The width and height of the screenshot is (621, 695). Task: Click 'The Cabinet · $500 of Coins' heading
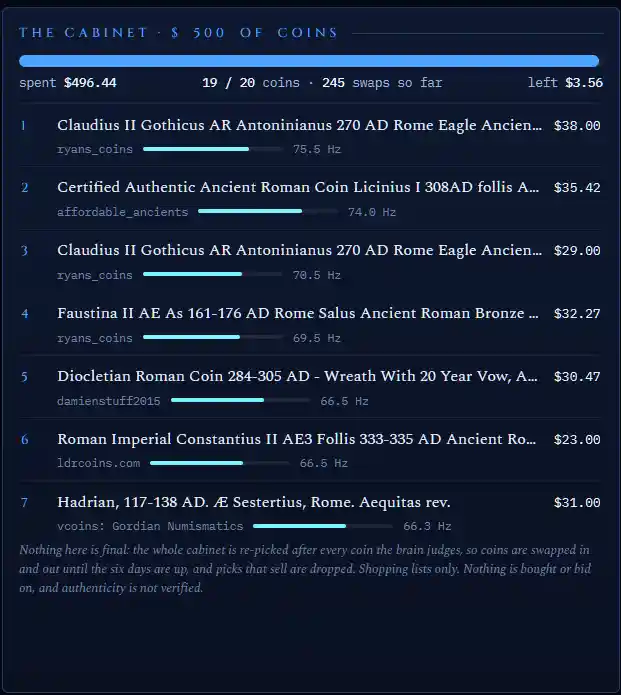point(178,33)
